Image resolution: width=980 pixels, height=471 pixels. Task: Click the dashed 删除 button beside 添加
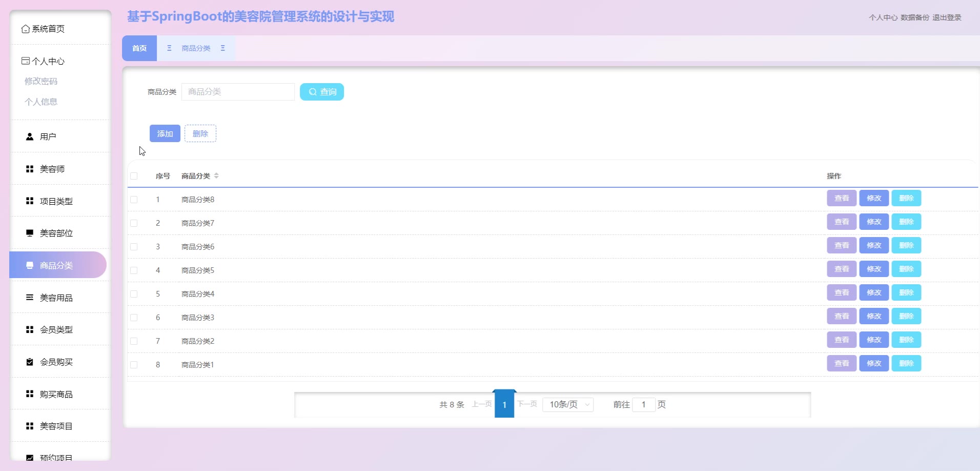(x=200, y=133)
